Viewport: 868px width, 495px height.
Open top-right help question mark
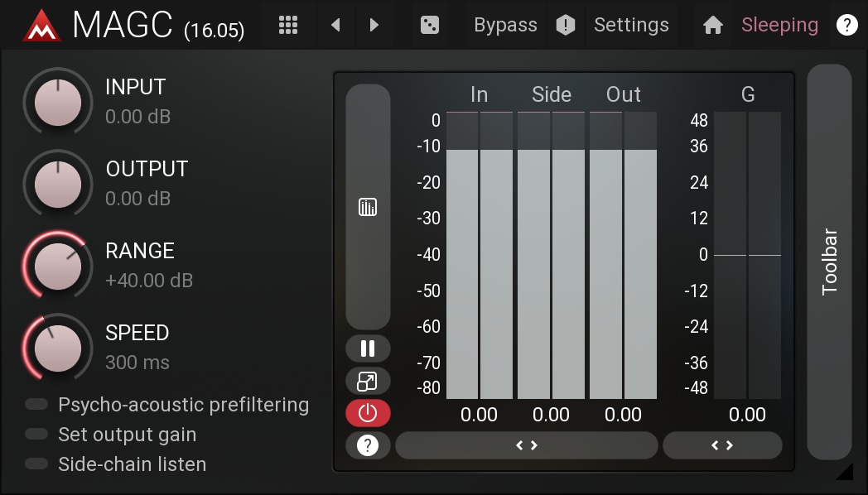coord(846,25)
